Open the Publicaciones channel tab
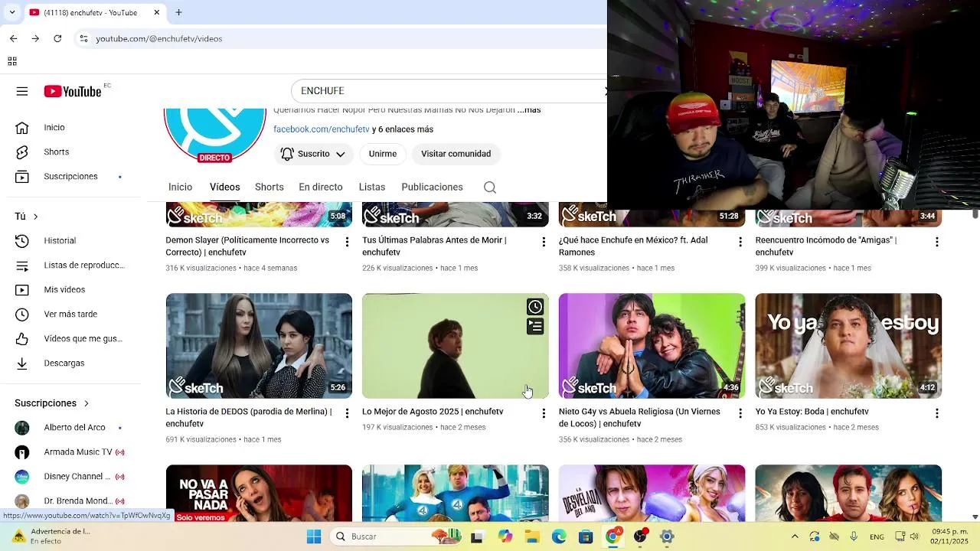The width and height of the screenshot is (980, 551). pyautogui.click(x=433, y=187)
